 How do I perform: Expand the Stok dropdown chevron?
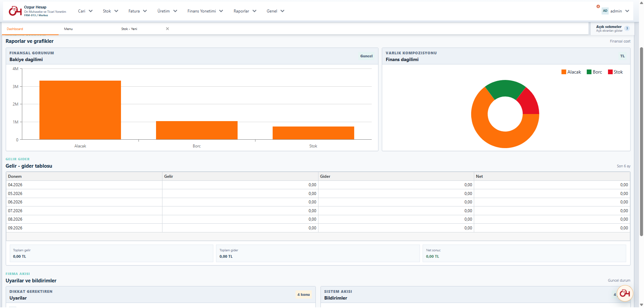[116, 11]
